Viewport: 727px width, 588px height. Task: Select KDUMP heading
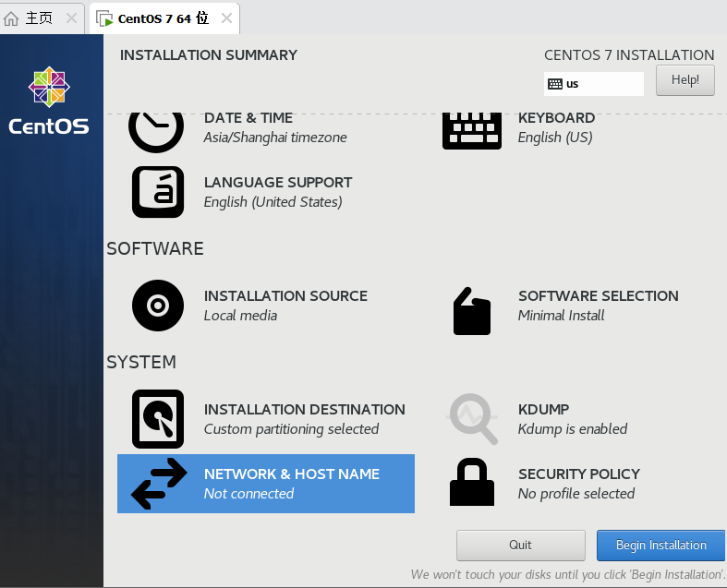(x=543, y=410)
